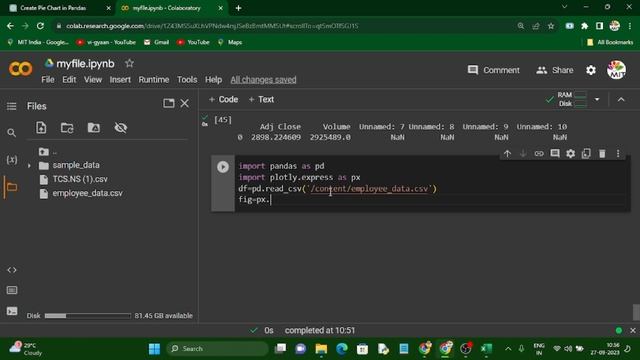Select the TCS.NS (1).csv file
640x360 pixels.
coord(80,179)
